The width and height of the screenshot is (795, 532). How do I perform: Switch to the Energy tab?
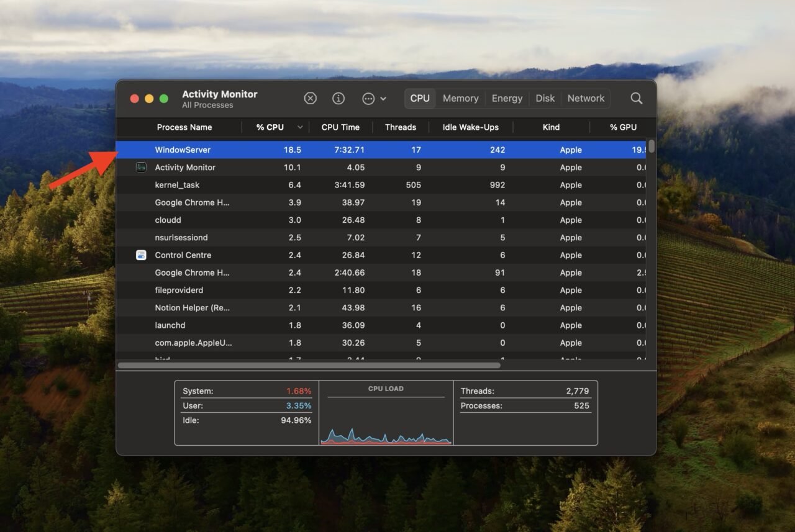[x=507, y=98]
